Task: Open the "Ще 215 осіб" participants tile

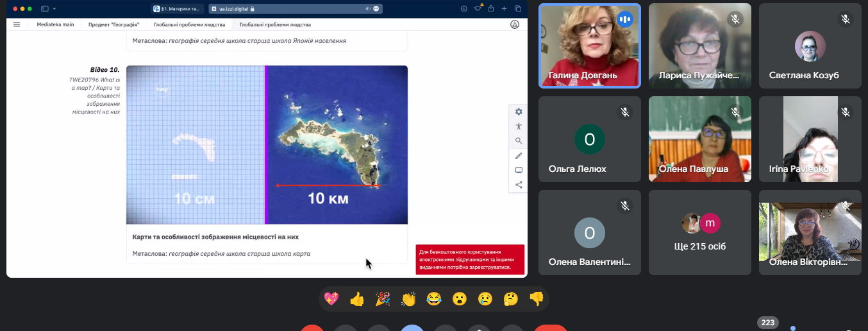Action: [700, 232]
